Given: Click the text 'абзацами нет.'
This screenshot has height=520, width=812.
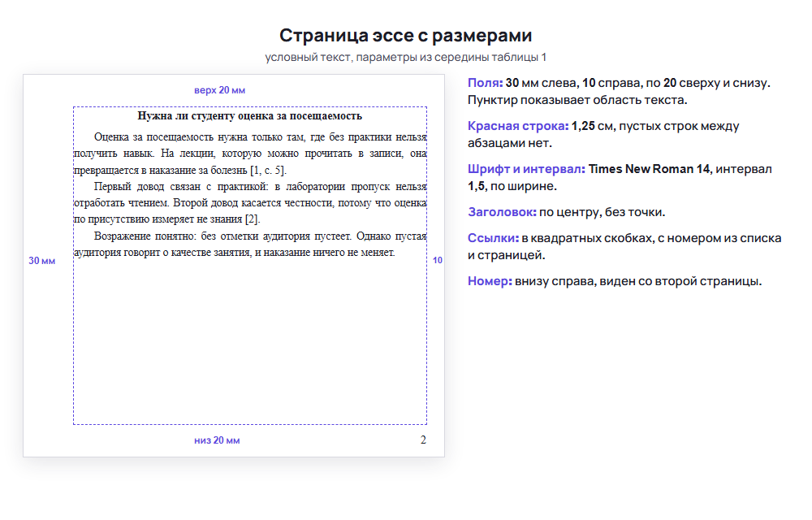Looking at the screenshot, I should 510,143.
